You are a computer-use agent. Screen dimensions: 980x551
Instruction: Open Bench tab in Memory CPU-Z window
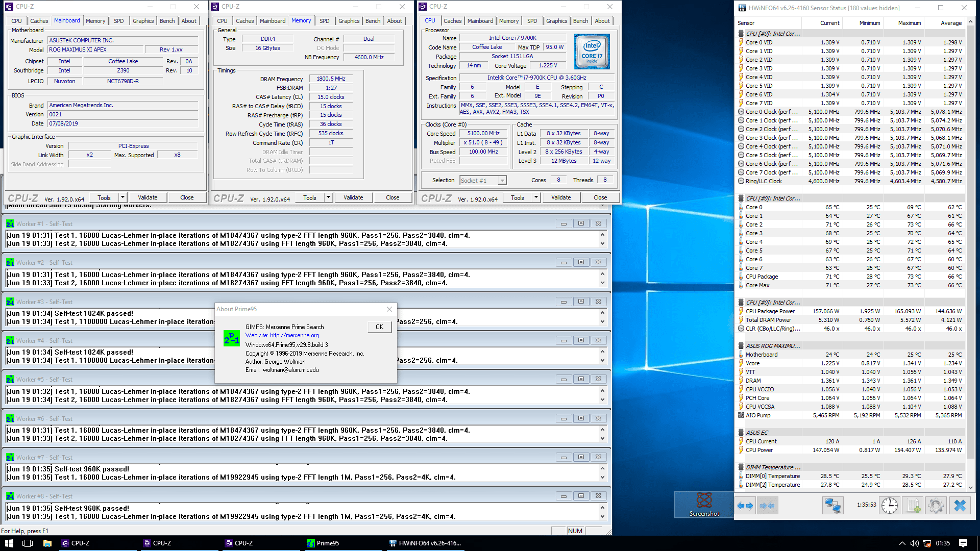tap(373, 21)
